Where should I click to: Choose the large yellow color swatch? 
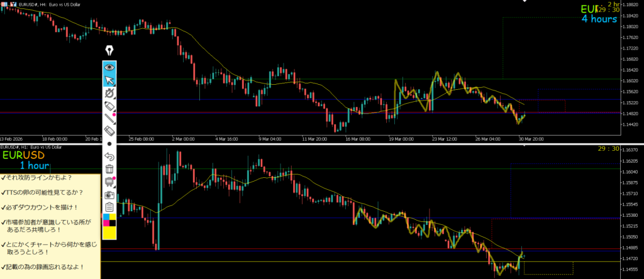[109, 232]
